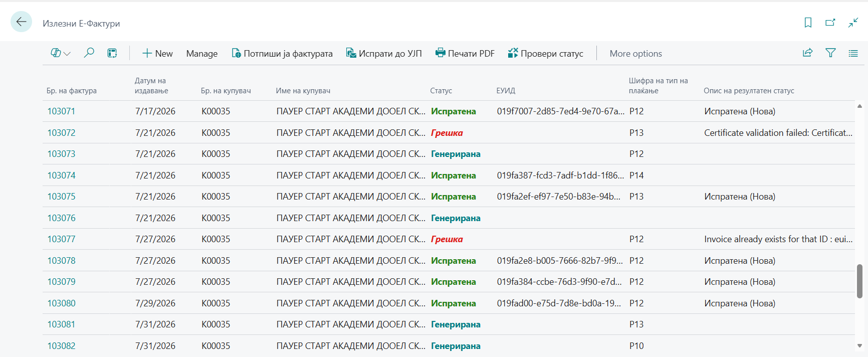The image size is (868, 357).
Task: Open invoice 103072 link
Action: 61,133
